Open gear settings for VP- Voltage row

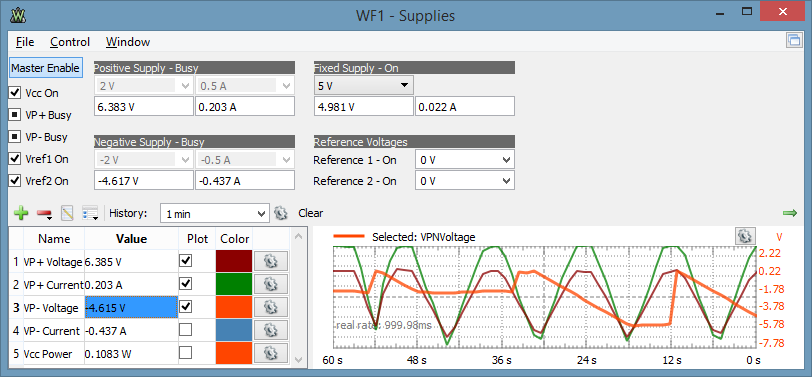click(x=270, y=307)
